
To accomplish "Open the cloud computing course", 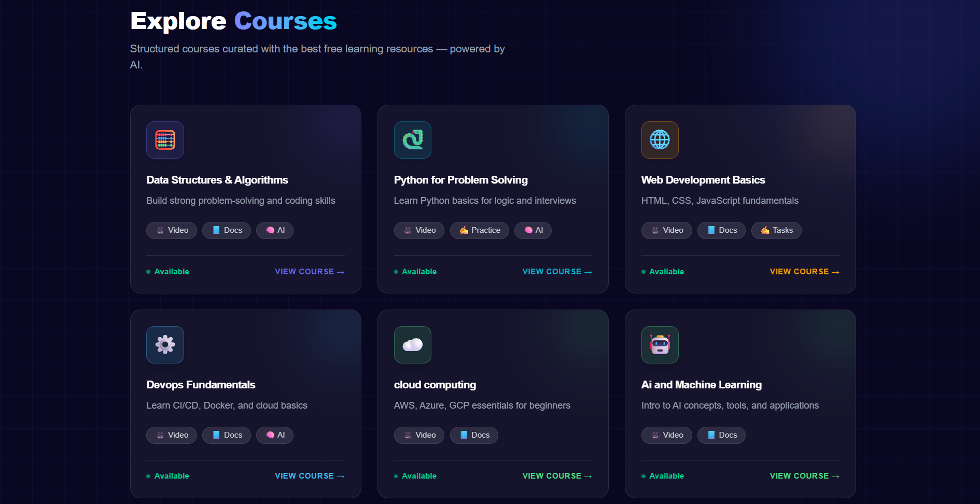I will pyautogui.click(x=556, y=475).
